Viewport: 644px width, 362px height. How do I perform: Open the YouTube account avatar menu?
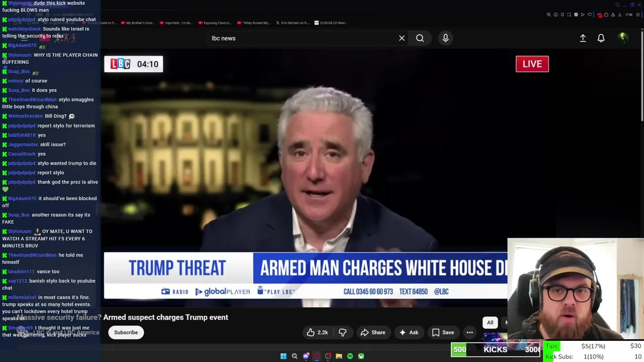622,38
